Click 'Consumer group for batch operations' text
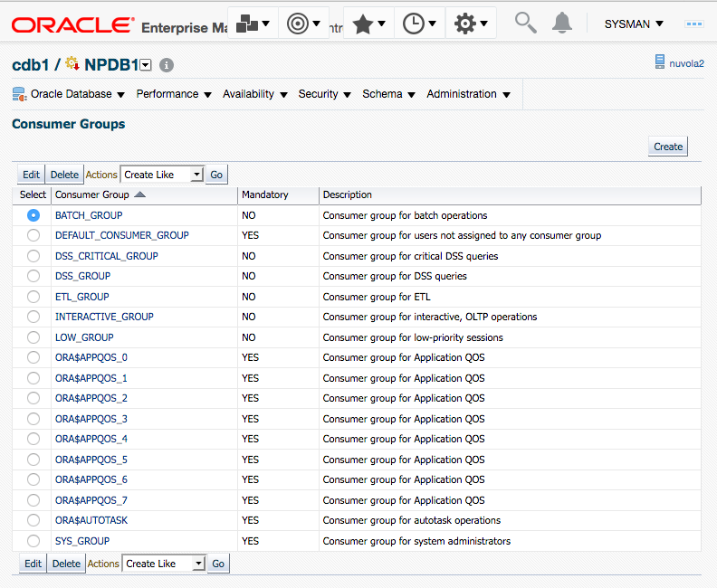 pyautogui.click(x=405, y=215)
